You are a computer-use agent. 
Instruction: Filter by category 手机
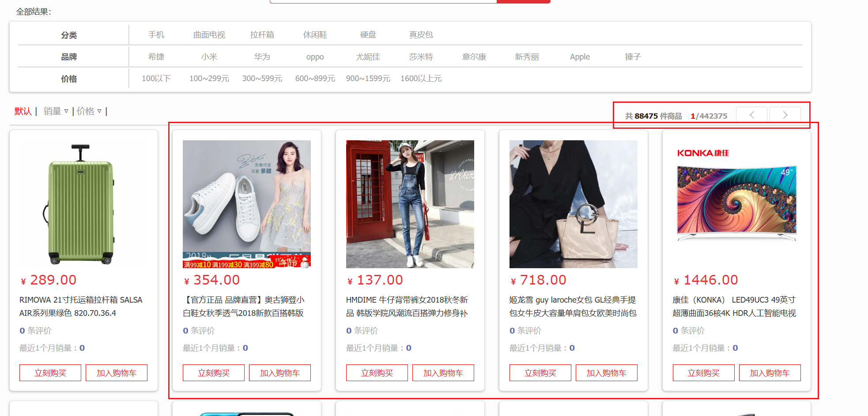click(156, 35)
